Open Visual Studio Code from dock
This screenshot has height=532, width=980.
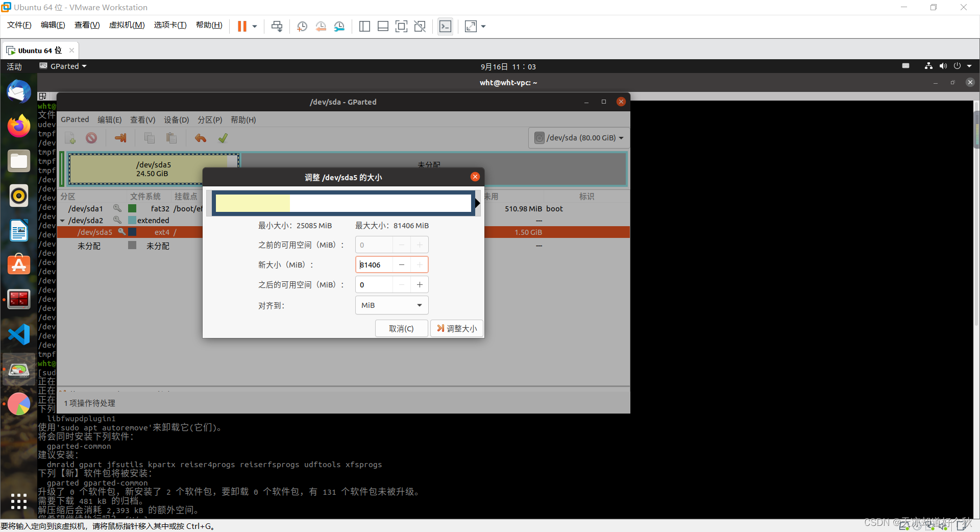[19, 334]
